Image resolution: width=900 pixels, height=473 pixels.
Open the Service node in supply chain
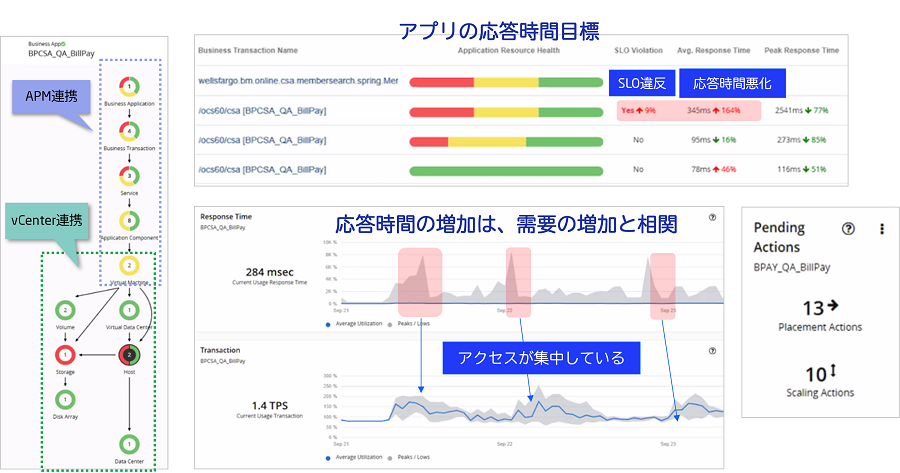click(x=129, y=175)
